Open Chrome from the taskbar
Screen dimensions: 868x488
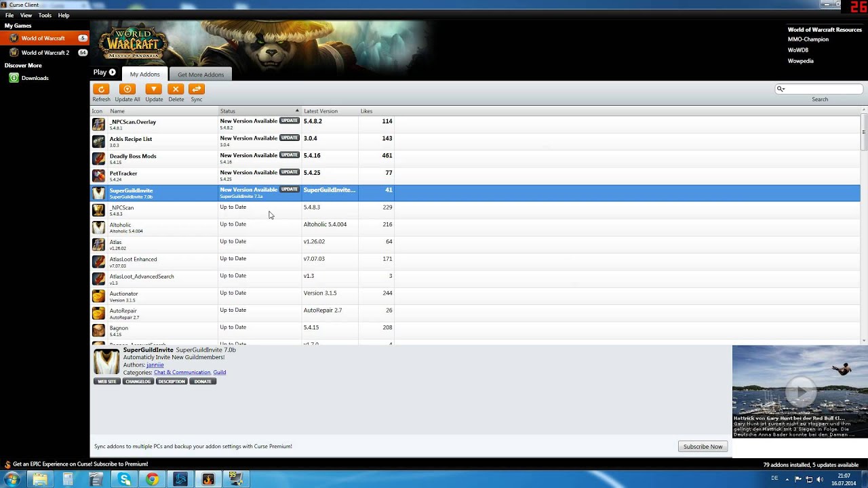tap(152, 479)
